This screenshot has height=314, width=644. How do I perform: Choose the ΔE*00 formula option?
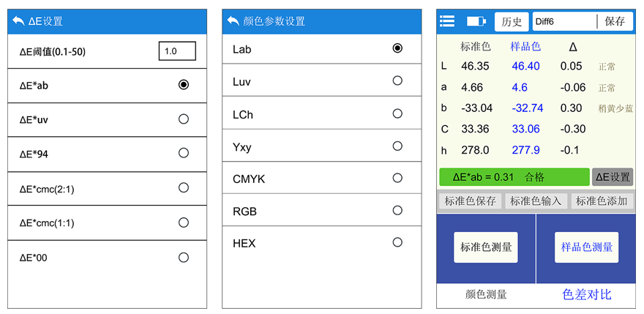pos(184,258)
